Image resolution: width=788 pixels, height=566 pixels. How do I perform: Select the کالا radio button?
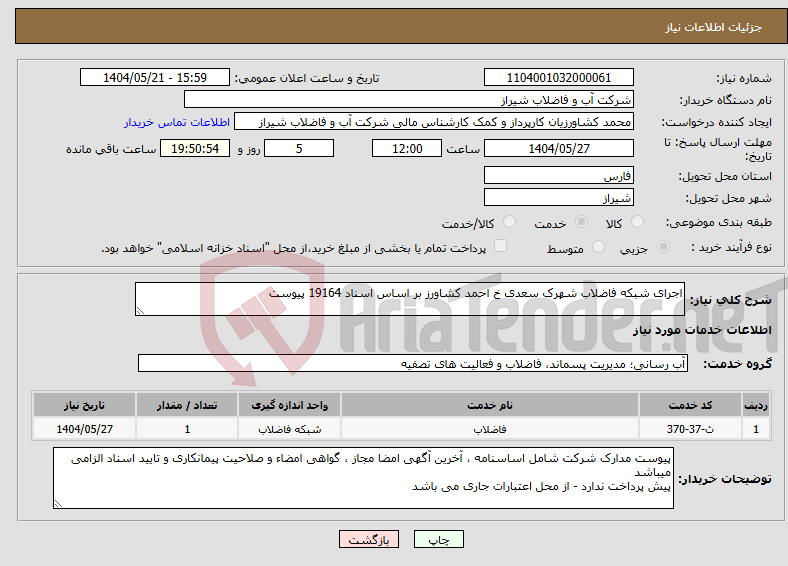[x=637, y=222]
